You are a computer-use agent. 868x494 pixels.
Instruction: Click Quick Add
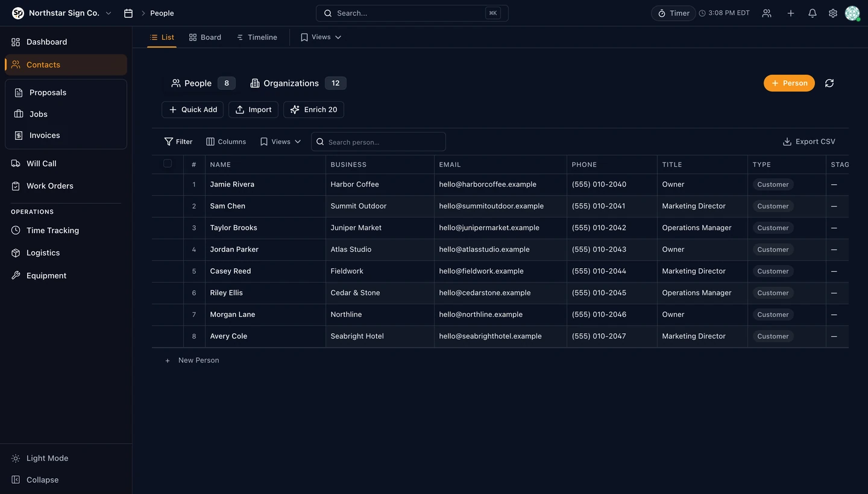coord(192,110)
